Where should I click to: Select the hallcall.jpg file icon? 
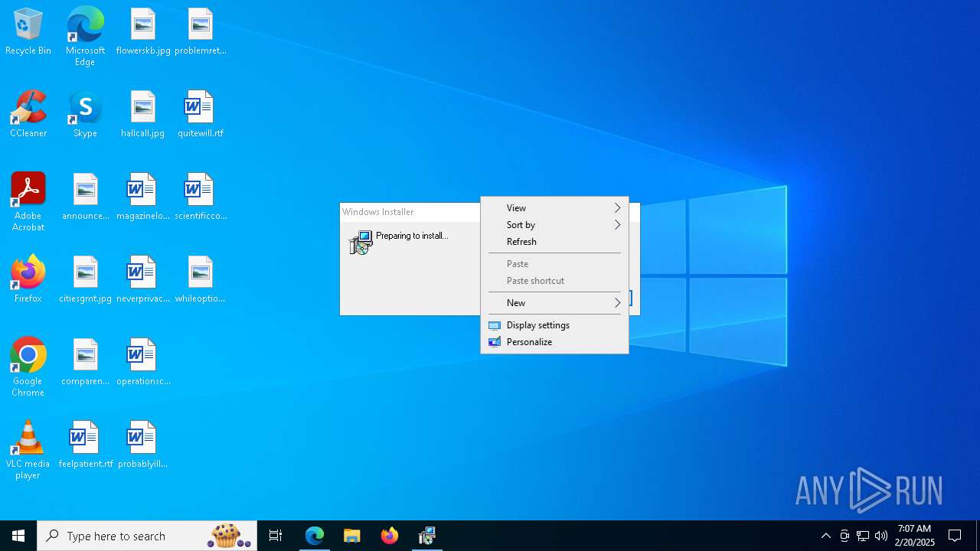(x=143, y=115)
